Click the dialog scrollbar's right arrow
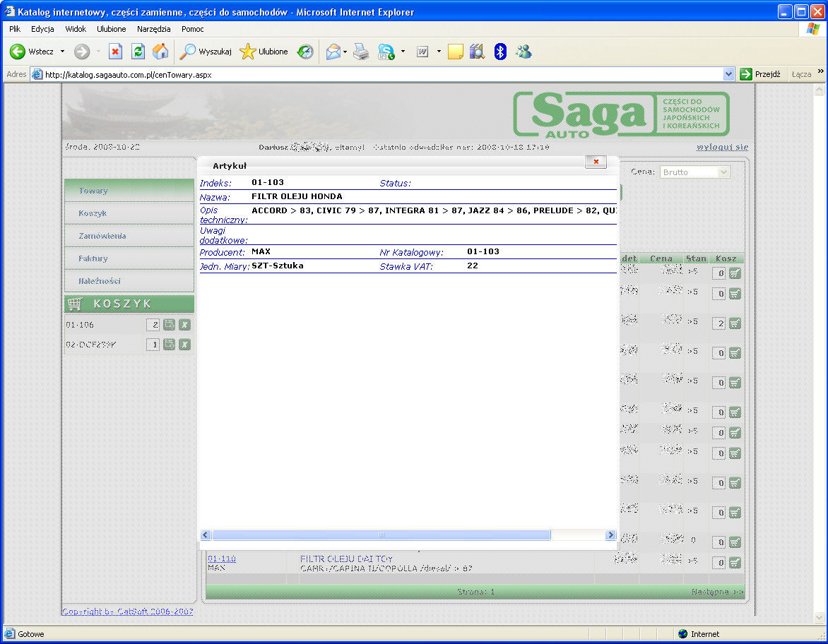The width and height of the screenshot is (828, 644). (610, 535)
